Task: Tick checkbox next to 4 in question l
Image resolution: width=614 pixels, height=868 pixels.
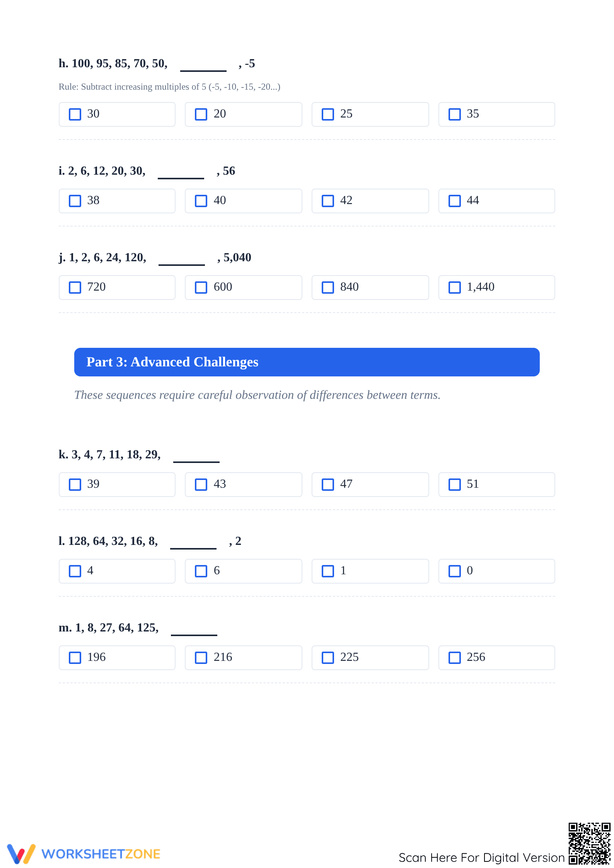Action: point(75,571)
